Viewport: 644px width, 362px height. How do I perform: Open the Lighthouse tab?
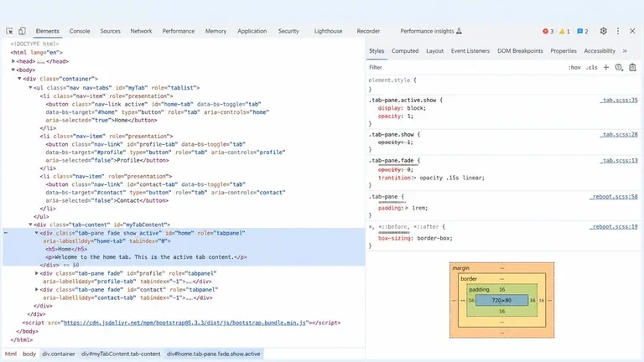click(328, 31)
